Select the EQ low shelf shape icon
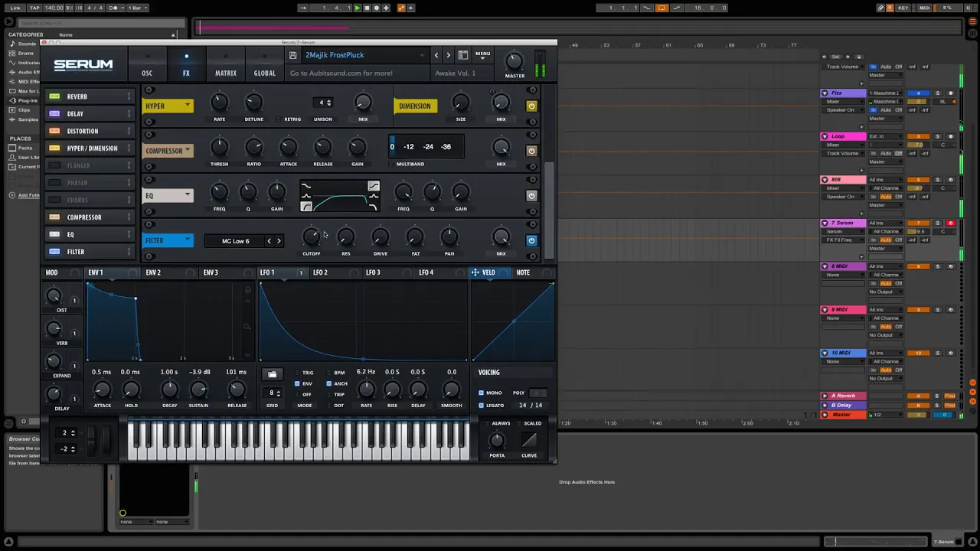The image size is (980, 551). [306, 185]
